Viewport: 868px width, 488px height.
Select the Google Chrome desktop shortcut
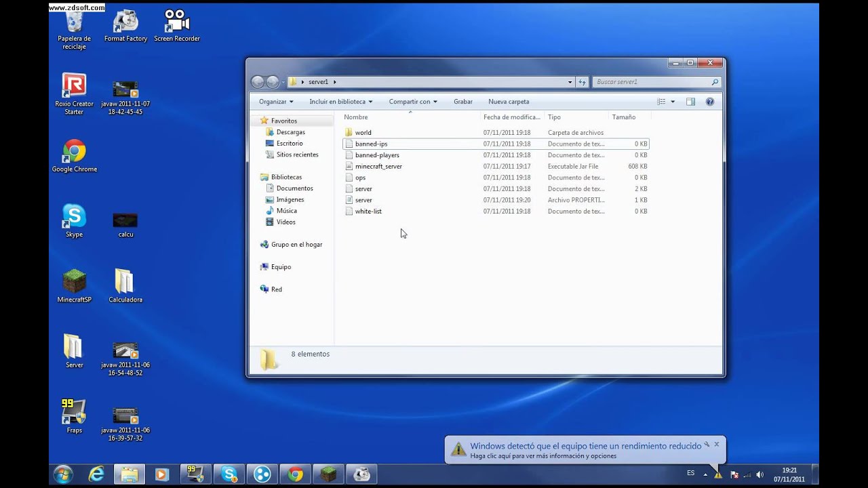pyautogui.click(x=75, y=156)
